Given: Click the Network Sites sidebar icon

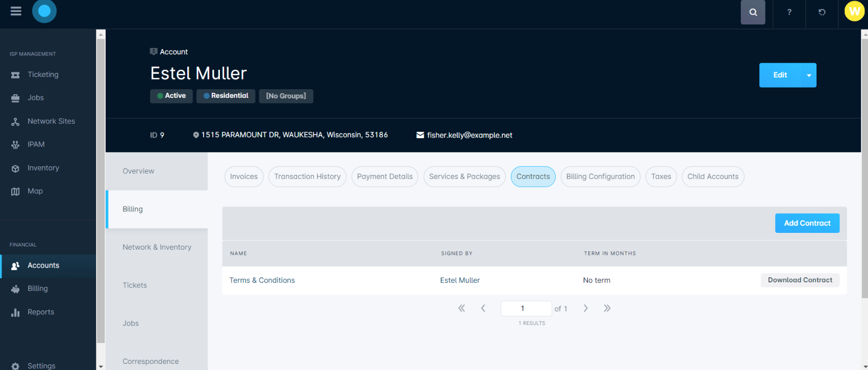Looking at the screenshot, I should tap(15, 122).
